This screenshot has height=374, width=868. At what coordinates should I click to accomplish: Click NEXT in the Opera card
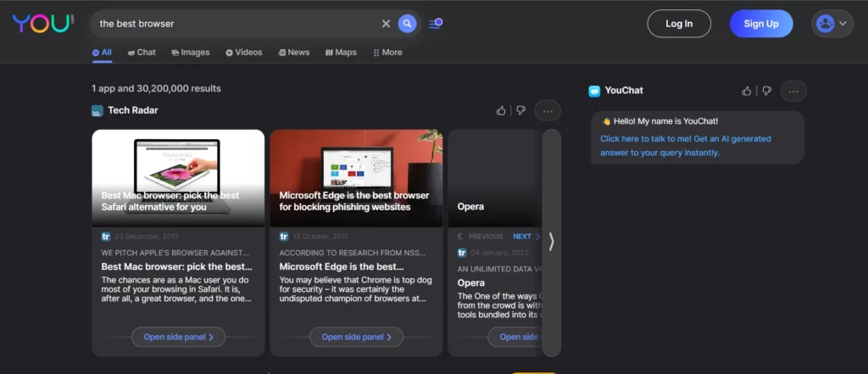tap(526, 237)
